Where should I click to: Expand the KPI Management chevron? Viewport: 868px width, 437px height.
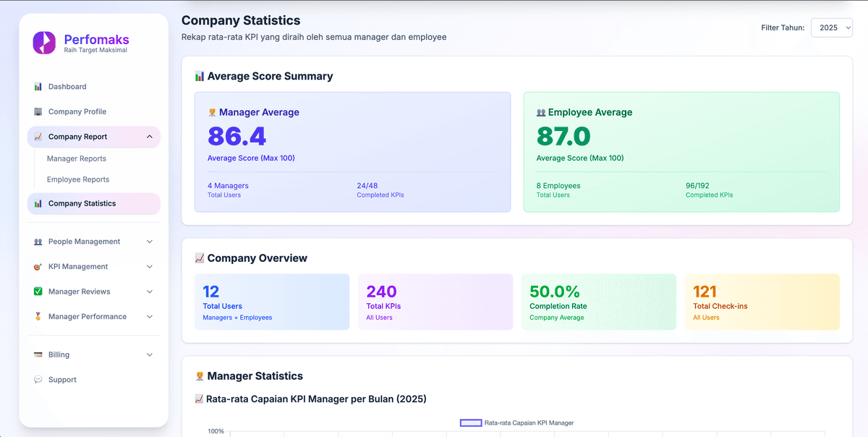point(150,267)
